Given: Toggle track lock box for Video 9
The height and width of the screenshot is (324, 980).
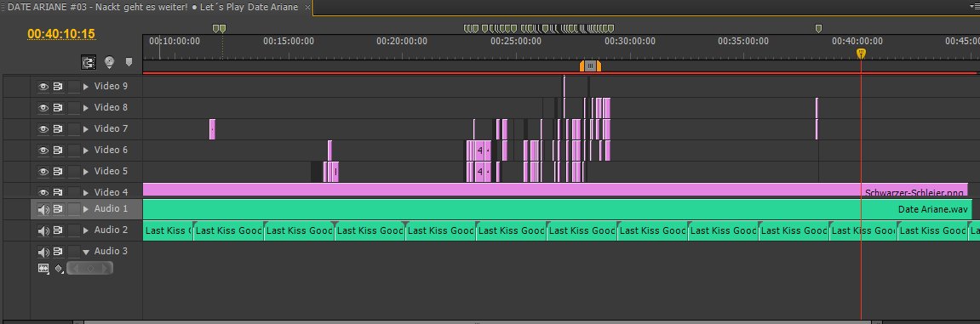Looking at the screenshot, I should pyautogui.click(x=74, y=87).
